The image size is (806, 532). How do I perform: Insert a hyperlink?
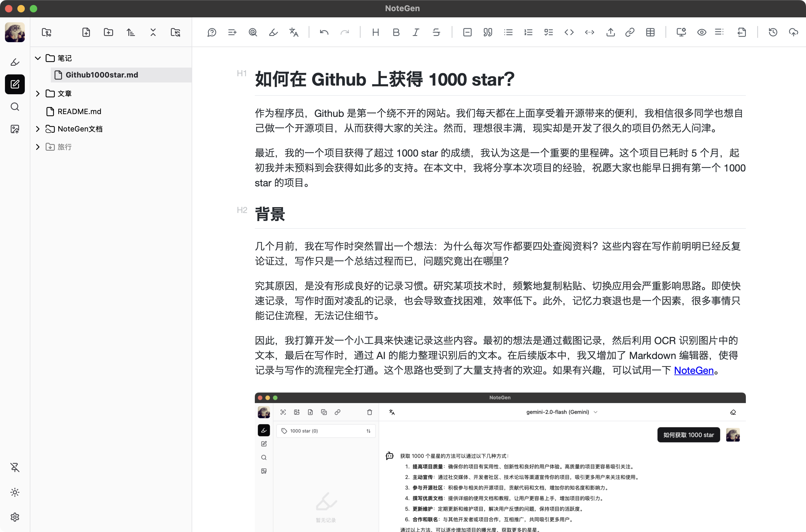click(x=630, y=32)
